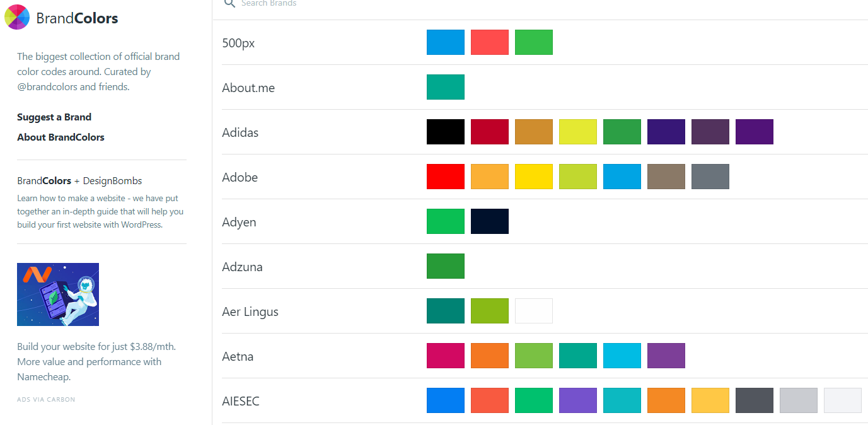Open the Ads via Carbon link
The image size is (868, 425).
pyautogui.click(x=46, y=399)
